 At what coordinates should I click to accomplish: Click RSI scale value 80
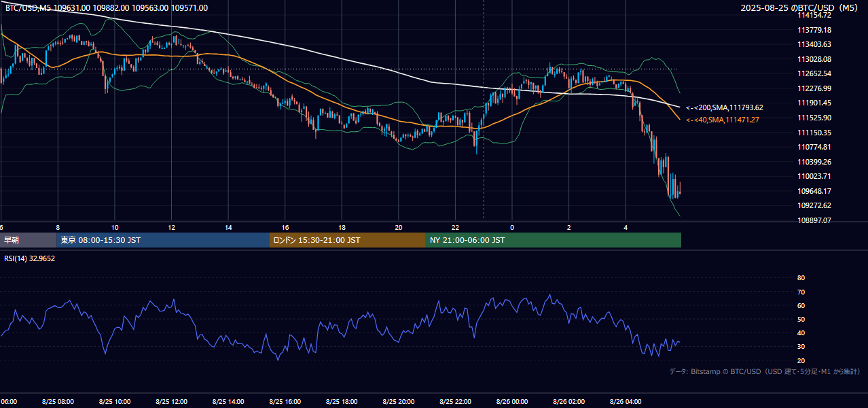(801, 278)
